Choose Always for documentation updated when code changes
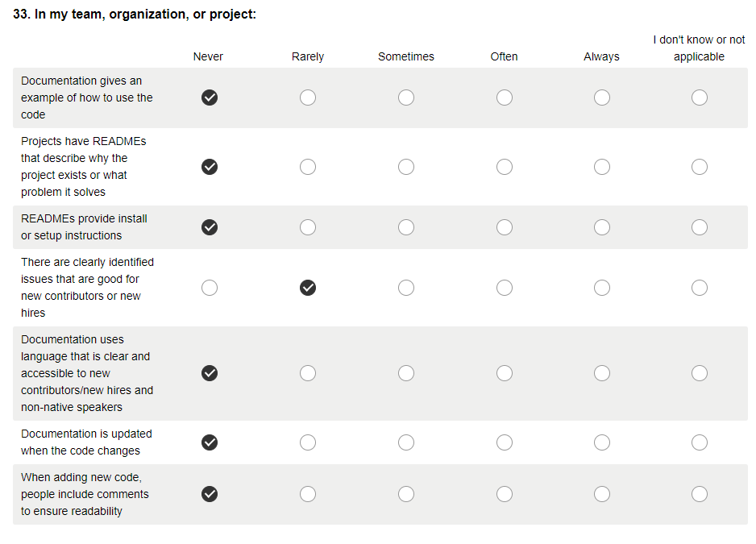 pos(602,442)
